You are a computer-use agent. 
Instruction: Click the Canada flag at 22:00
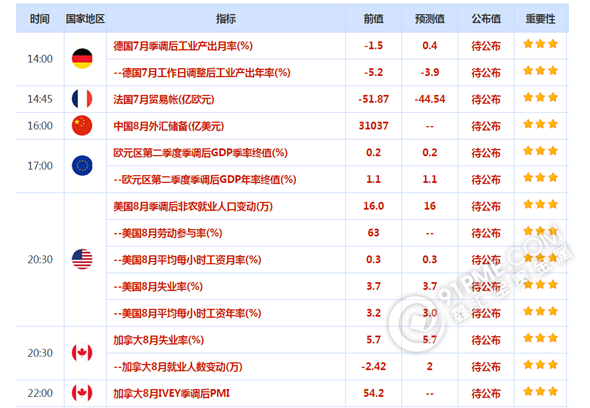click(x=82, y=393)
